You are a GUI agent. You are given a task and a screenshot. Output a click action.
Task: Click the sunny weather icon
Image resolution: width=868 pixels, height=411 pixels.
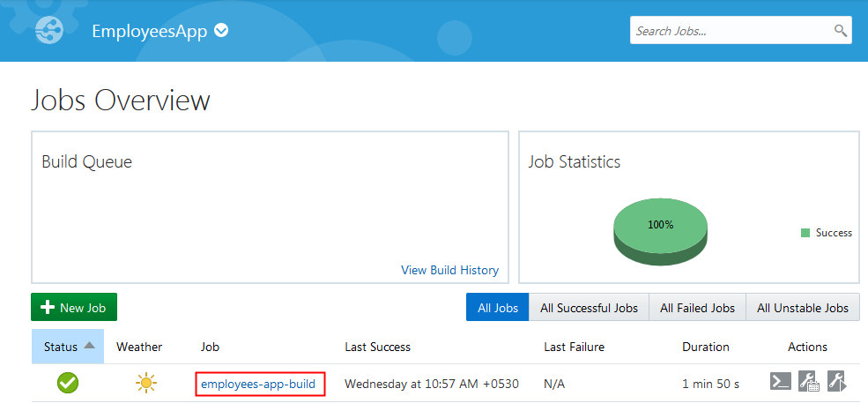point(145,384)
